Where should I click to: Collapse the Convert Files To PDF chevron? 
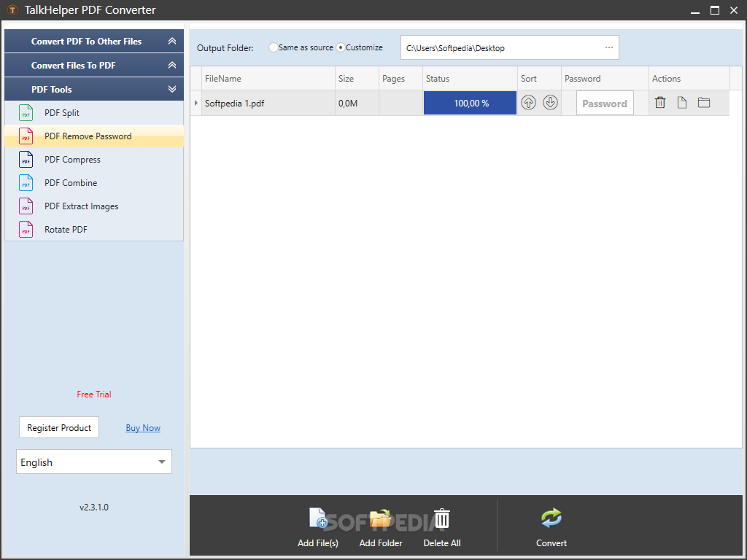click(172, 65)
